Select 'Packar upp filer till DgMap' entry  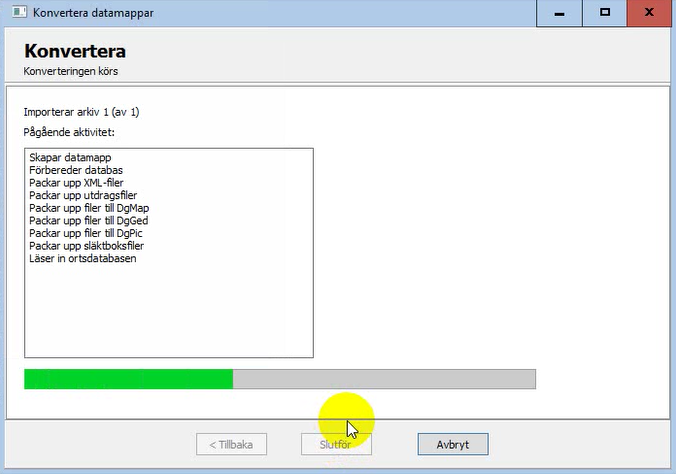[x=89, y=208]
